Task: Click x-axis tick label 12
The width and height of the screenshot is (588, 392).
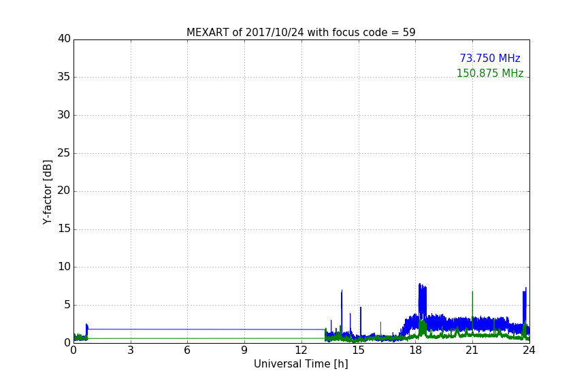Action: click(x=301, y=350)
